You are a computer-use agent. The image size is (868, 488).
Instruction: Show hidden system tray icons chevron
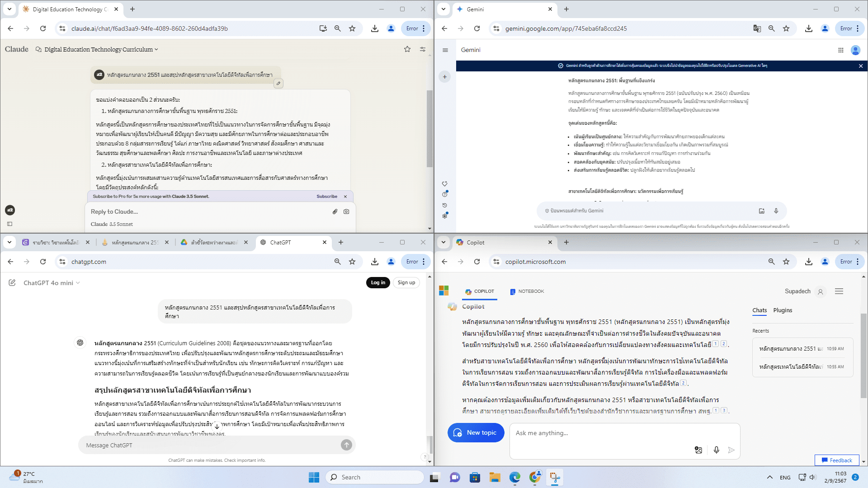click(770, 477)
